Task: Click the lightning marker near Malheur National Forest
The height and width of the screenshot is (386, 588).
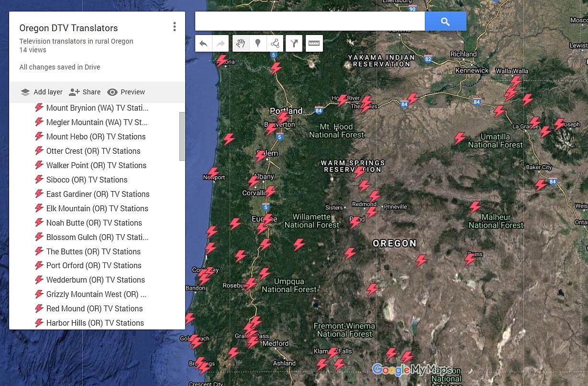Action: tap(475, 207)
